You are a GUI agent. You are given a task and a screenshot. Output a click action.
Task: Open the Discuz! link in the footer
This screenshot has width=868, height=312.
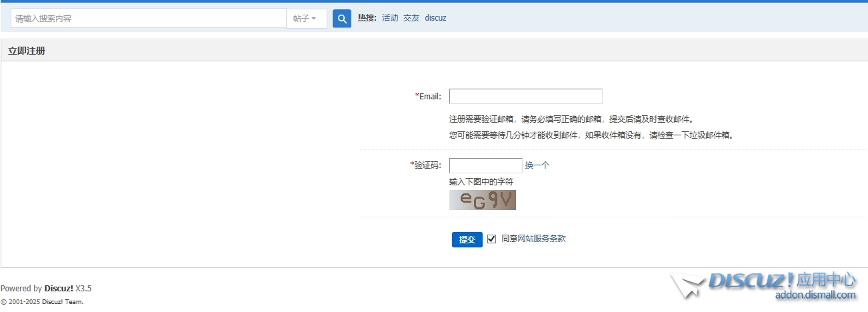59,289
